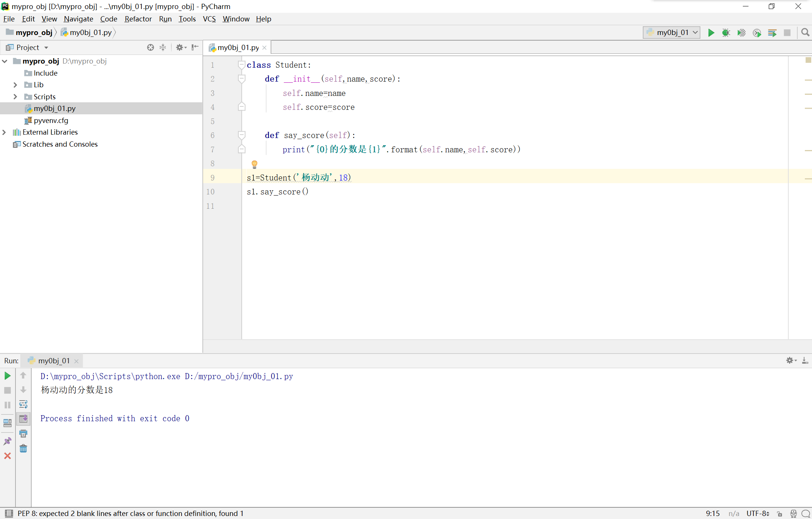
Task: Open the inspections inspector icon in the status bar
Action: coord(794,514)
